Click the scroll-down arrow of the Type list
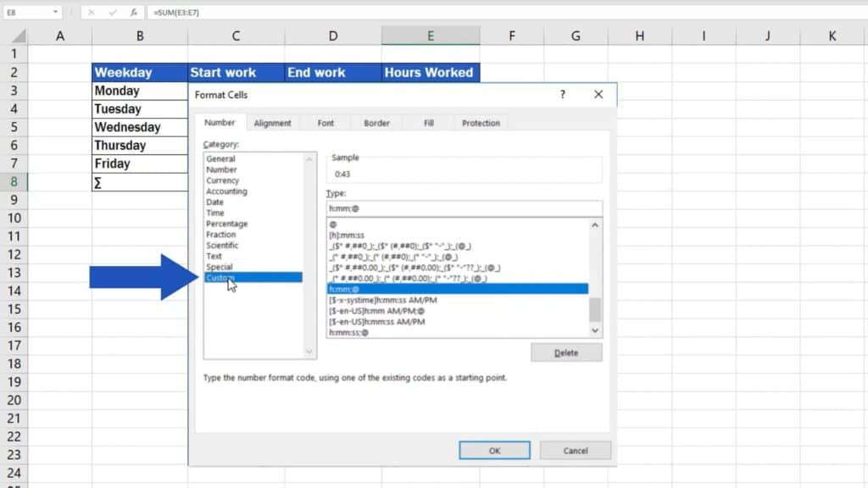Viewport: 868px width, 488px height. pyautogui.click(x=594, y=330)
